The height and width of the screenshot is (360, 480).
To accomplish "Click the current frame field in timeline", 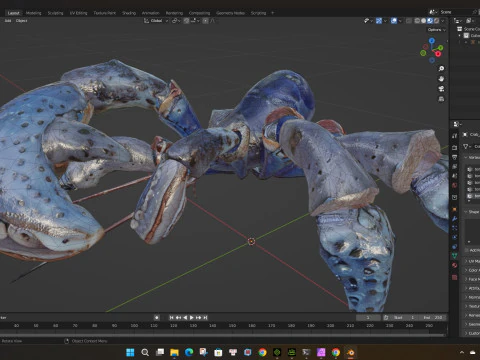I will point(368,318).
